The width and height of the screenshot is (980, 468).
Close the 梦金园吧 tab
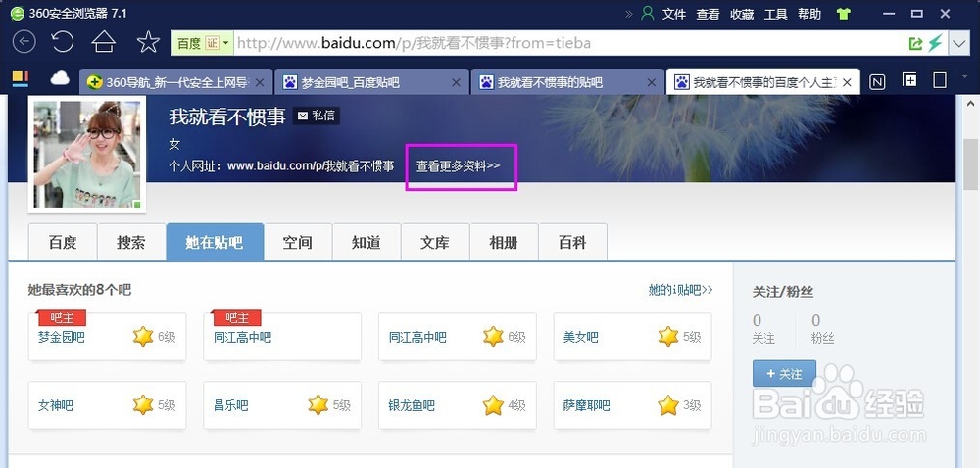tap(457, 82)
